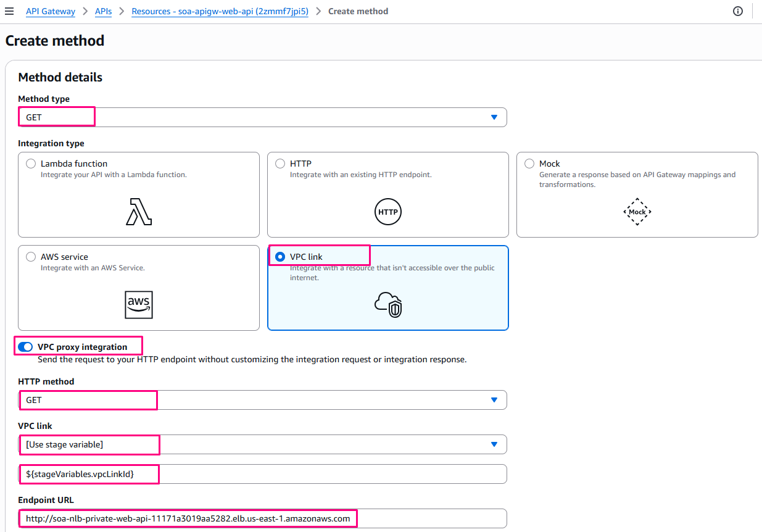Screen dimensions: 762x532
Task: Click the VPC link cloud shield icon
Action: tap(388, 304)
